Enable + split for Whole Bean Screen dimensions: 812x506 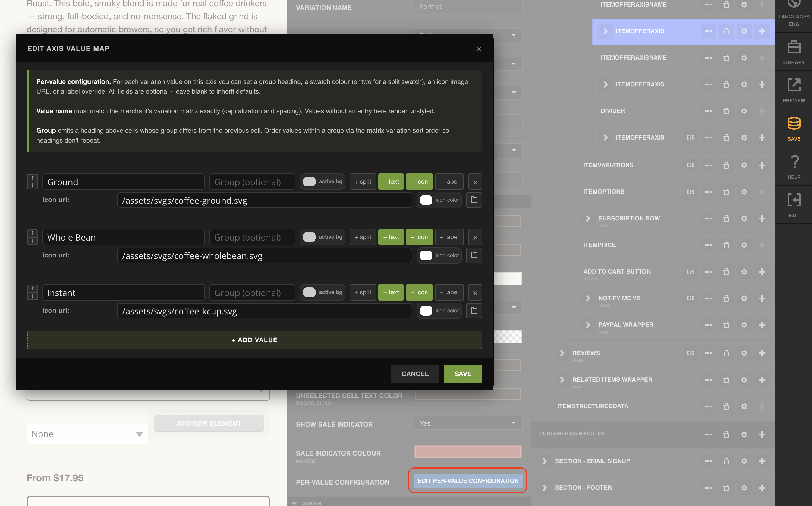pos(363,237)
